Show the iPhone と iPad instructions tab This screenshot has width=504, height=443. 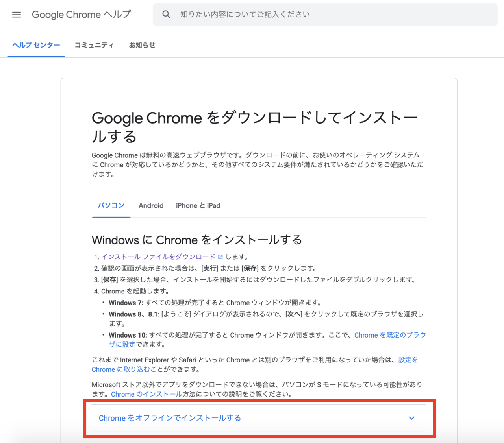click(198, 205)
